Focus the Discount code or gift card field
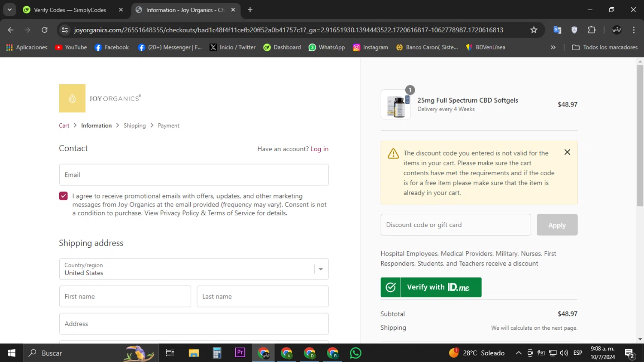The width and height of the screenshot is (644, 362). [456, 225]
